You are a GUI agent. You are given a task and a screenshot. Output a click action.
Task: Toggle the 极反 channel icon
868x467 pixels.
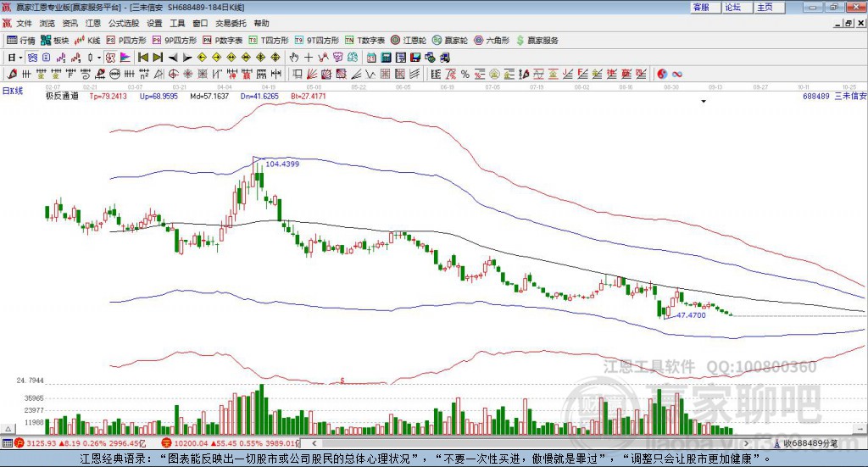110,58
